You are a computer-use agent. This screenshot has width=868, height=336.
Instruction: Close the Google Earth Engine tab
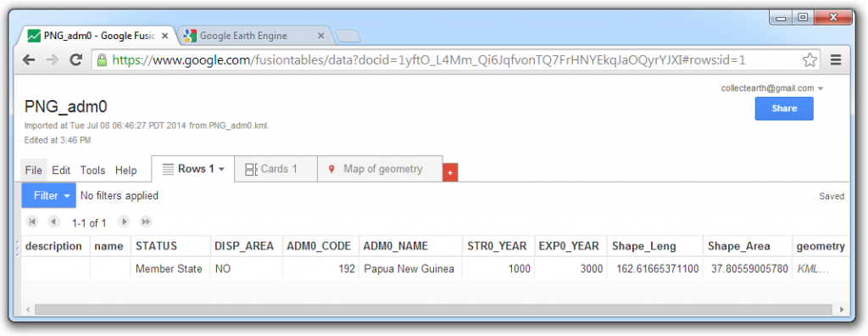coord(320,36)
